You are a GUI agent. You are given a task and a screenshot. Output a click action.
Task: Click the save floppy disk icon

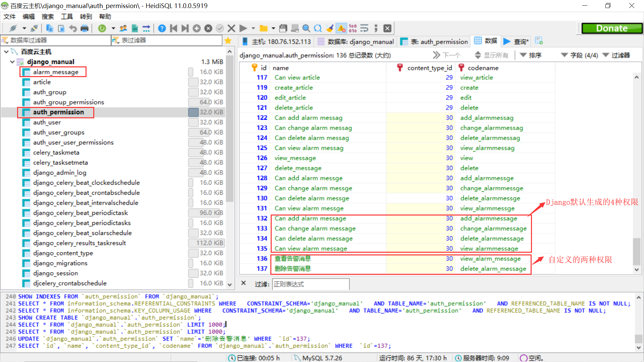[x=283, y=28]
